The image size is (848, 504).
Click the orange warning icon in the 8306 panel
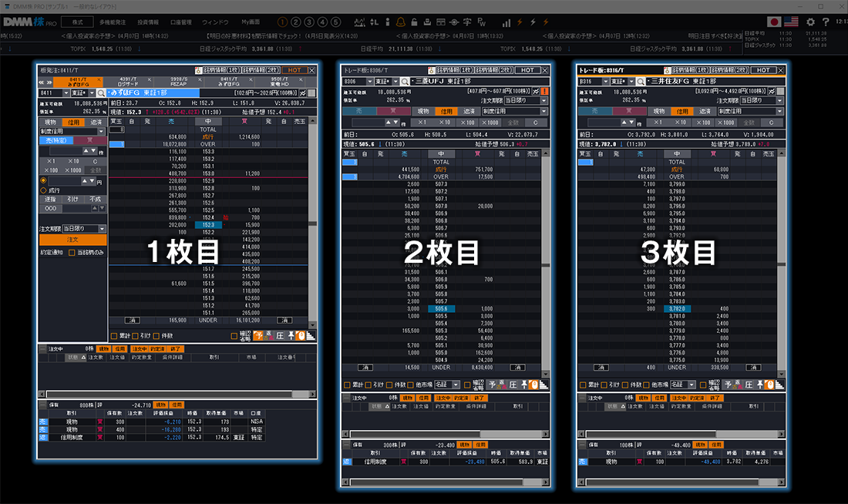pyautogui.click(x=544, y=92)
